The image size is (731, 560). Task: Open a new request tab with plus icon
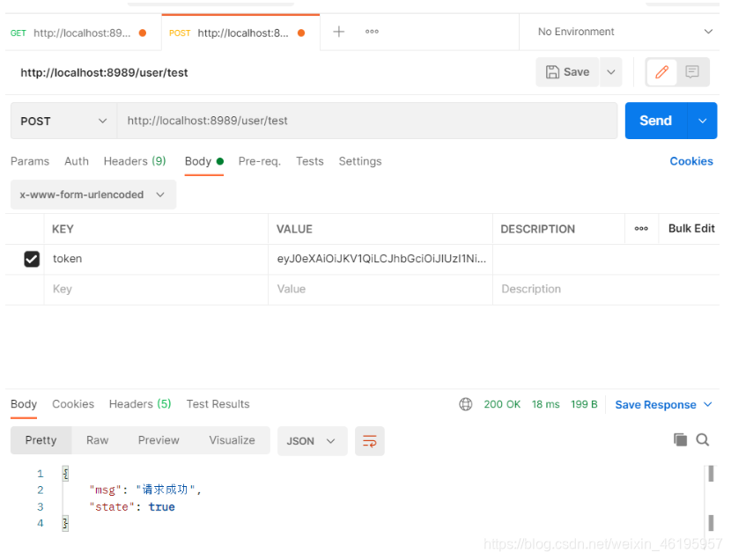click(x=338, y=31)
